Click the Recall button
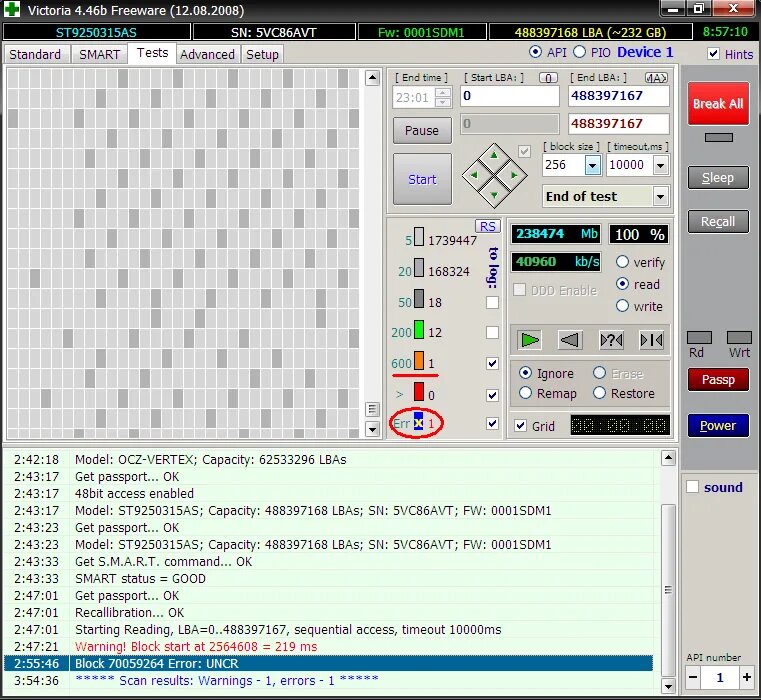Viewport: 761px width, 700px height. coord(718,221)
